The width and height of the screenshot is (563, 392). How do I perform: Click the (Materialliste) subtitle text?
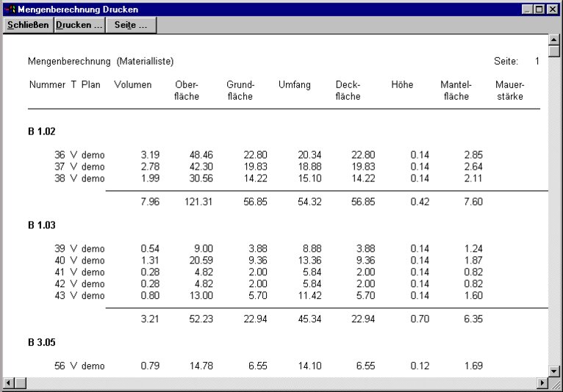pos(145,62)
